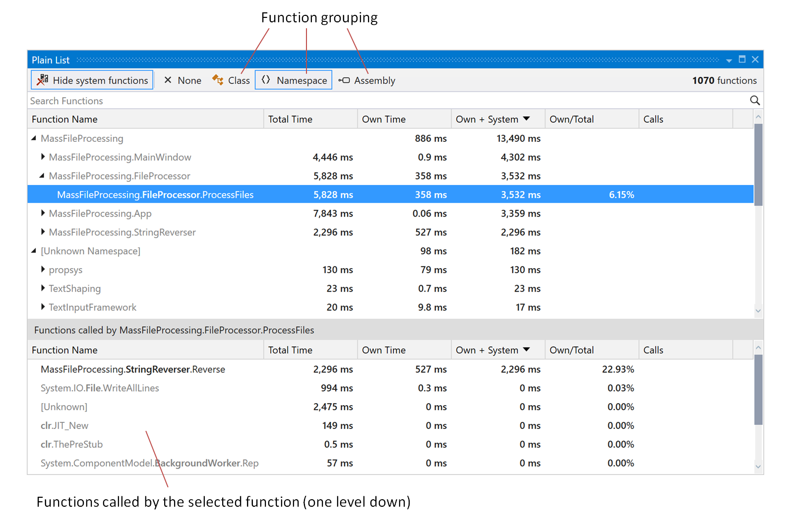
Task: Collapse the MassFileProcessing namespace node
Action: (34, 138)
